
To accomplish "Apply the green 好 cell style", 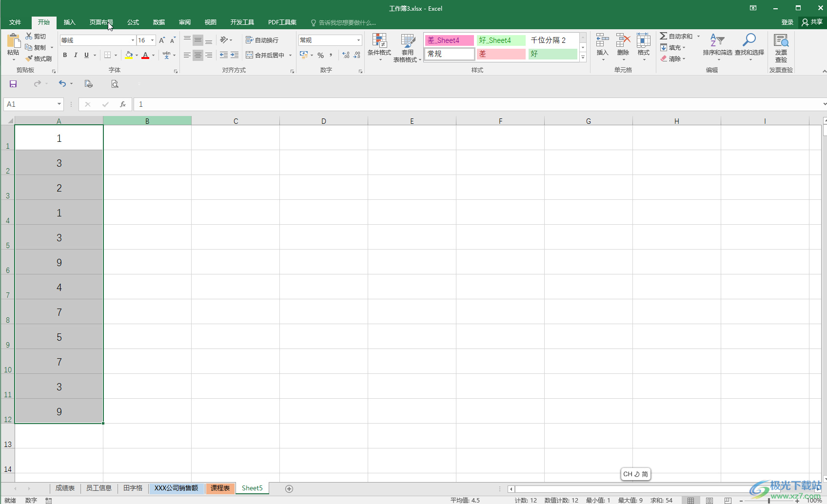I will pos(553,54).
